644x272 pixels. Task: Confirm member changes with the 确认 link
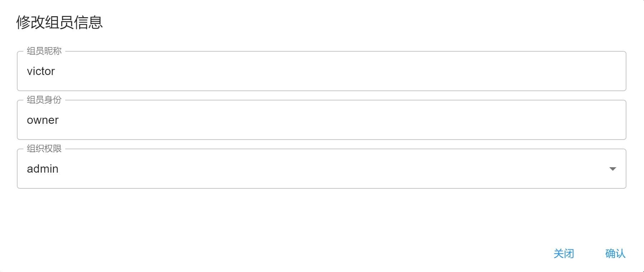615,253
